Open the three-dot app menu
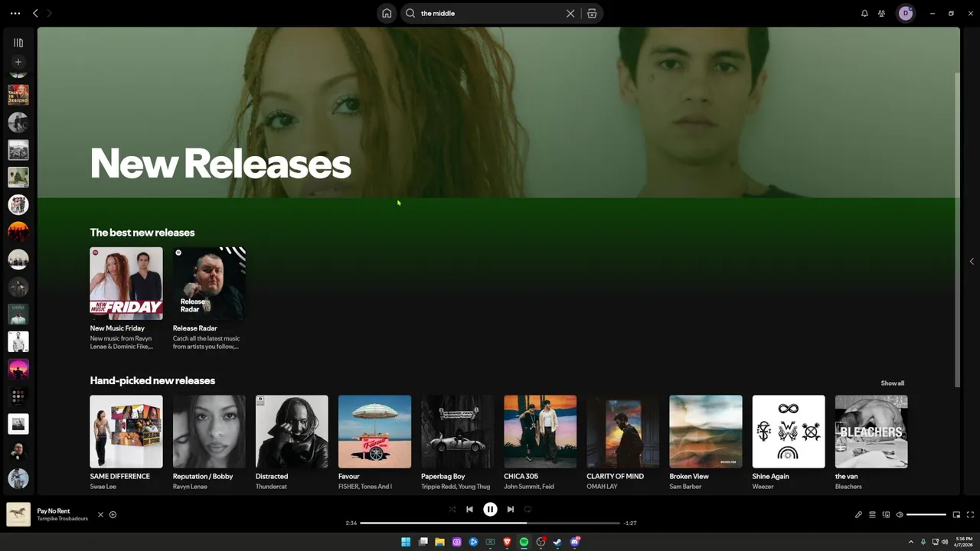 pyautogui.click(x=15, y=13)
